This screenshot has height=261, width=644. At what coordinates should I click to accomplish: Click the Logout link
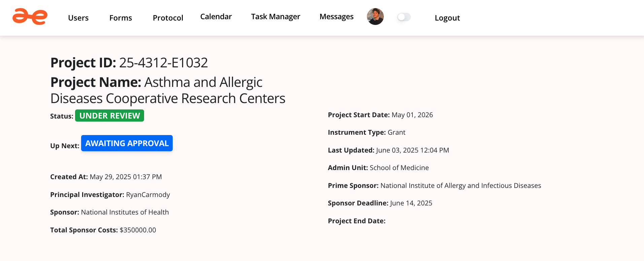[x=447, y=18]
